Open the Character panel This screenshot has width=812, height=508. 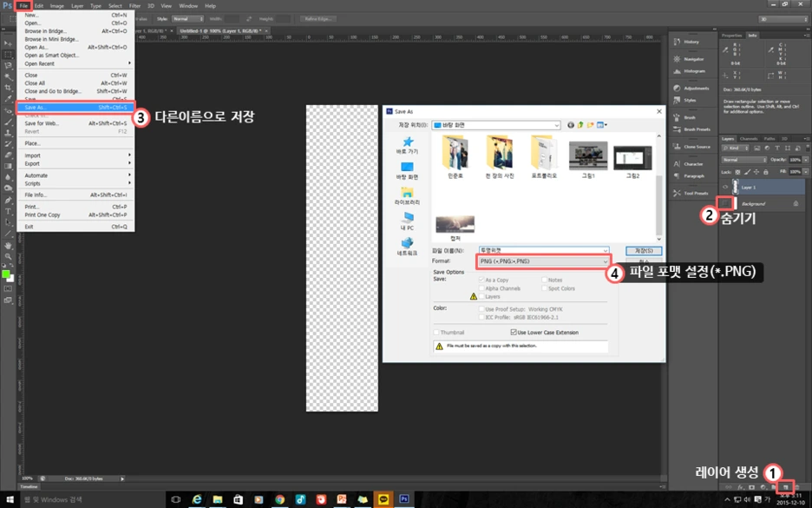tap(693, 164)
